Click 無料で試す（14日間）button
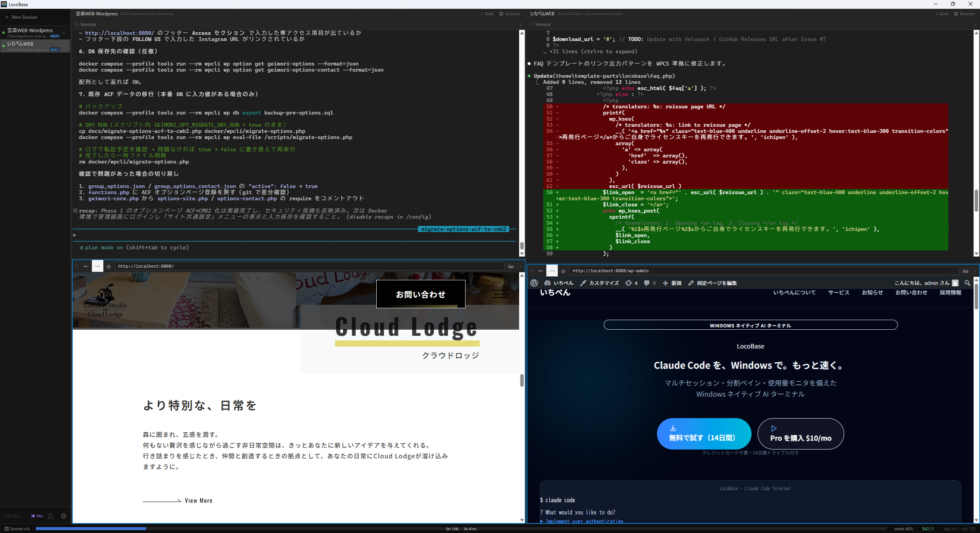This screenshot has width=980, height=533. (704, 434)
